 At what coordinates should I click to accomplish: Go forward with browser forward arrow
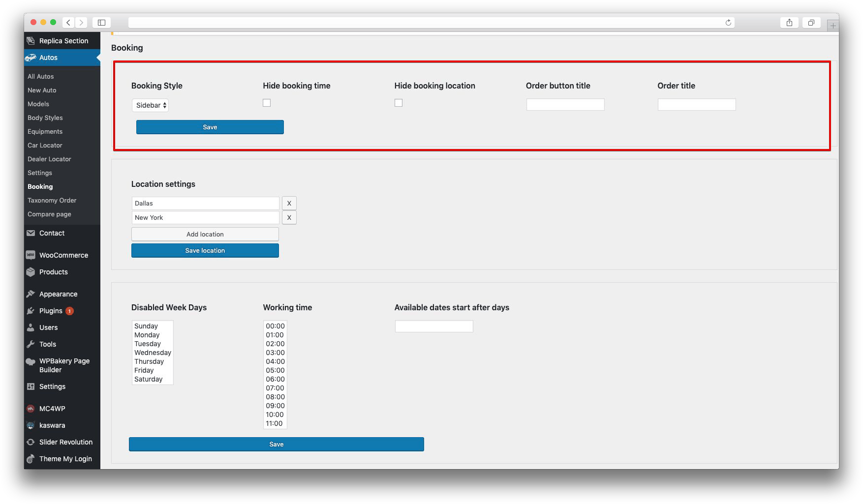tap(82, 23)
